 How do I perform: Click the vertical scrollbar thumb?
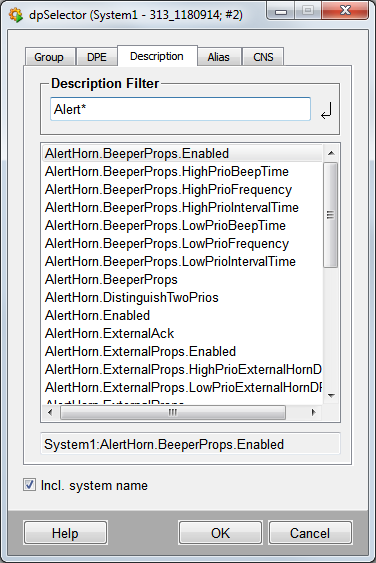pos(330,215)
